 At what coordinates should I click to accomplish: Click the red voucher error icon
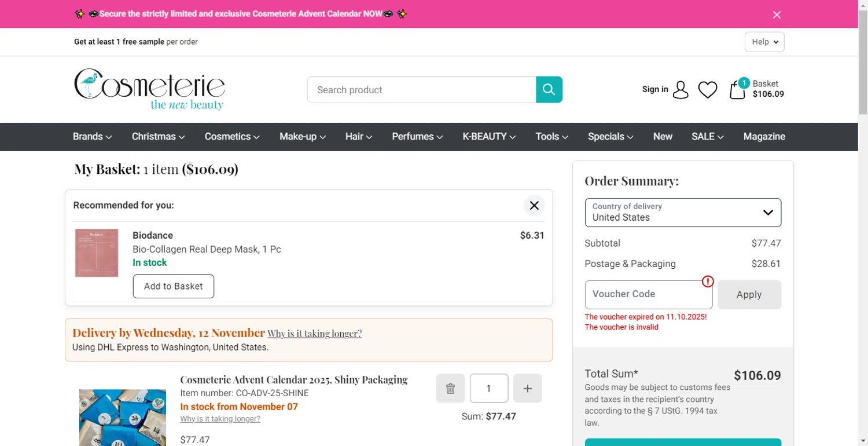click(708, 282)
